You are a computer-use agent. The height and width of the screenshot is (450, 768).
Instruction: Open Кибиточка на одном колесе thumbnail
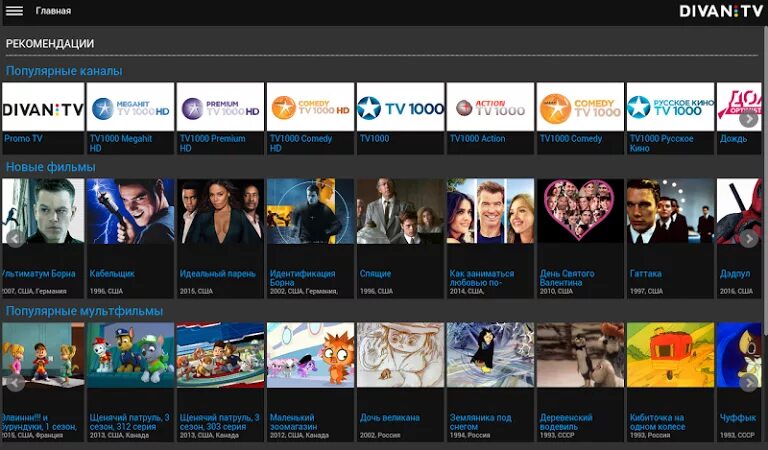coord(671,355)
